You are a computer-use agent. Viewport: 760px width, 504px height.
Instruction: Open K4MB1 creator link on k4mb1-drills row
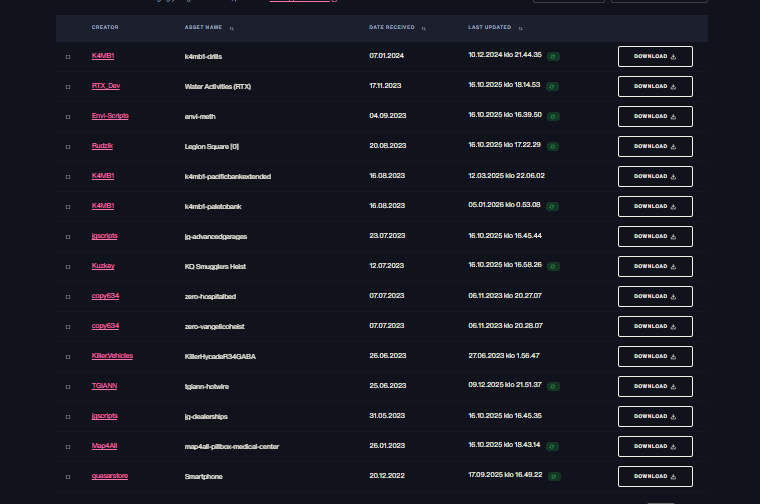[103, 56]
